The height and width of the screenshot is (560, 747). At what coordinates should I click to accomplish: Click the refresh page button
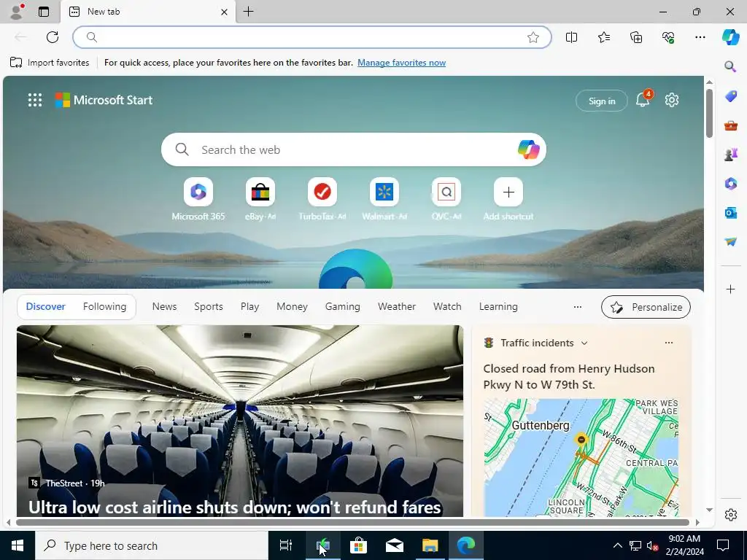click(x=53, y=37)
